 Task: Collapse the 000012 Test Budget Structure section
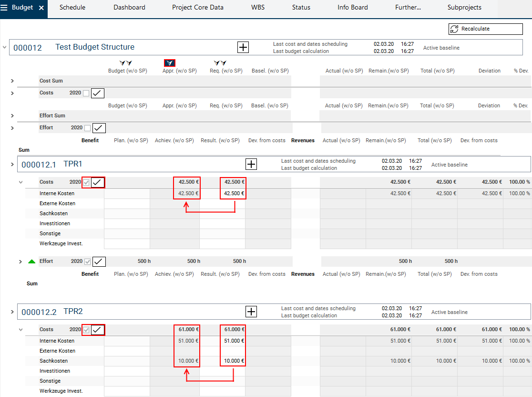(5, 47)
